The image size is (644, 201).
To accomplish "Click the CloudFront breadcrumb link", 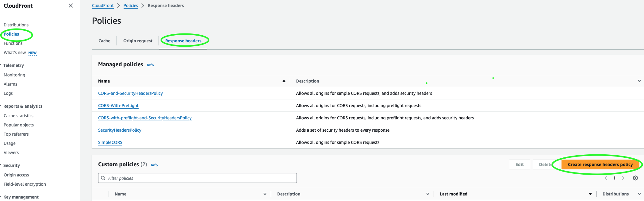I will pyautogui.click(x=103, y=6).
